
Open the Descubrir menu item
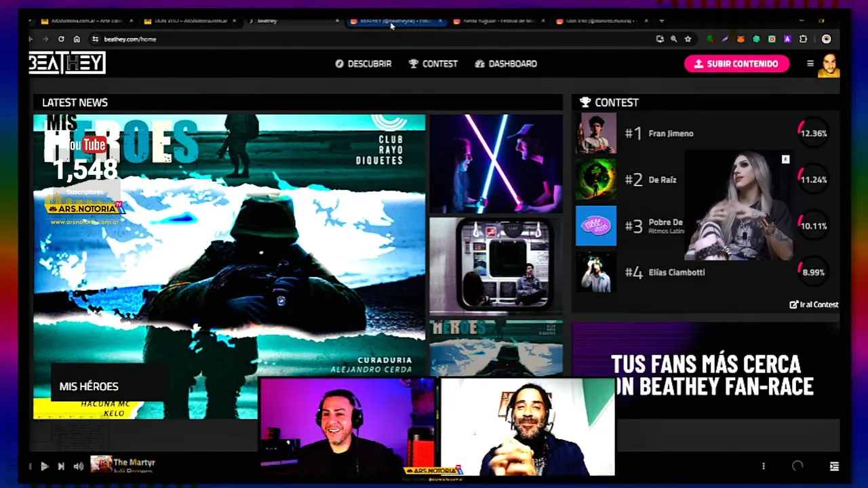pyautogui.click(x=363, y=64)
